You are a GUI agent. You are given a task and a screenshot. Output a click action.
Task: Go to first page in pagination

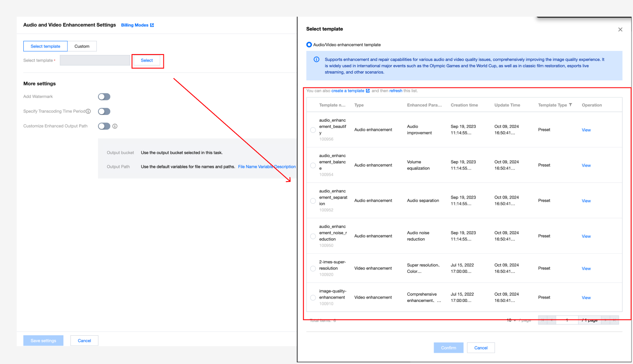[x=543, y=320]
